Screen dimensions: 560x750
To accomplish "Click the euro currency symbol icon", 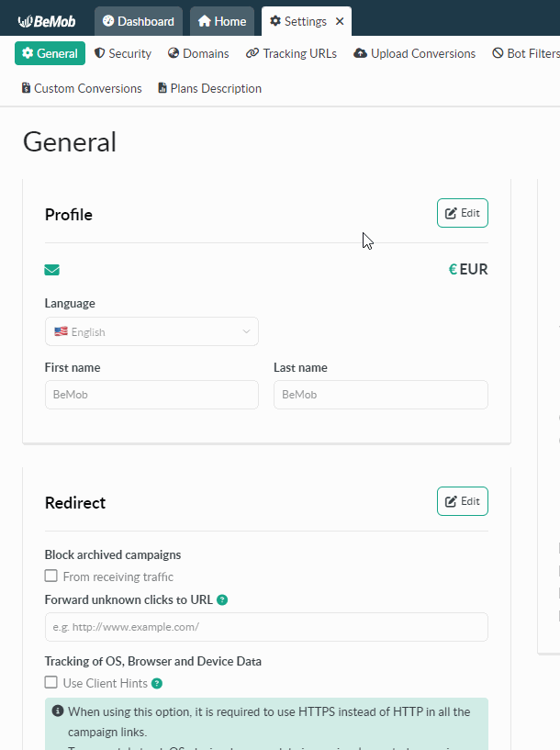I will pos(453,269).
